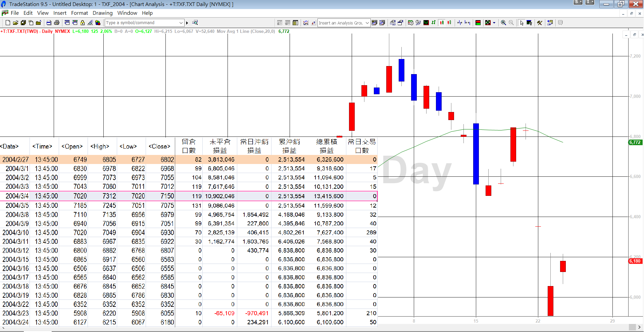The image size is (644, 332).
Task: Click the arrow button right of command box
Action: 187,23
